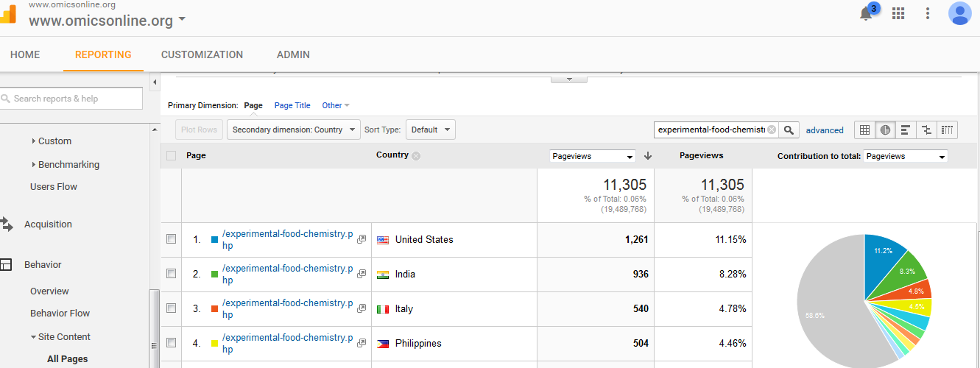Click the Plot Rows button
Image resolution: width=980 pixels, height=368 pixels.
[199, 130]
